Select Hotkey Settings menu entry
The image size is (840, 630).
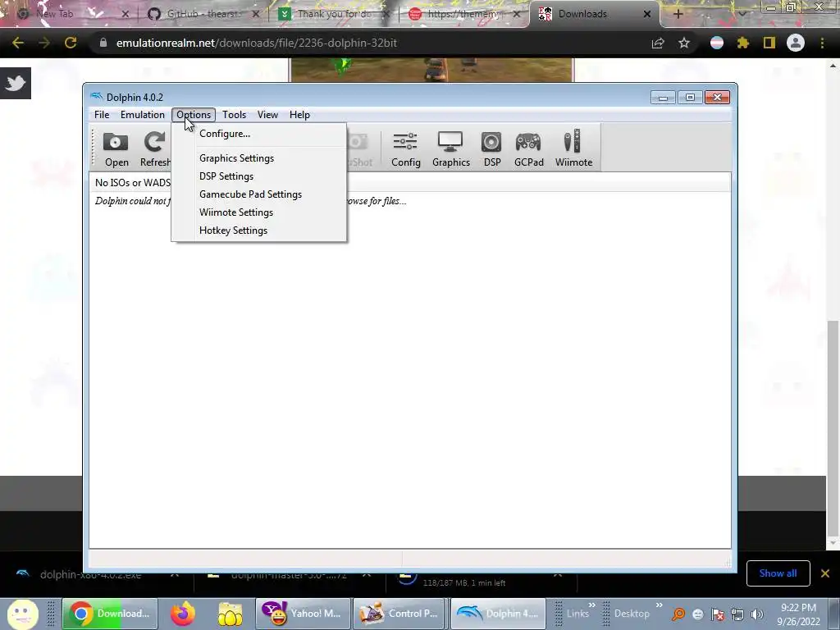(259, 231)
